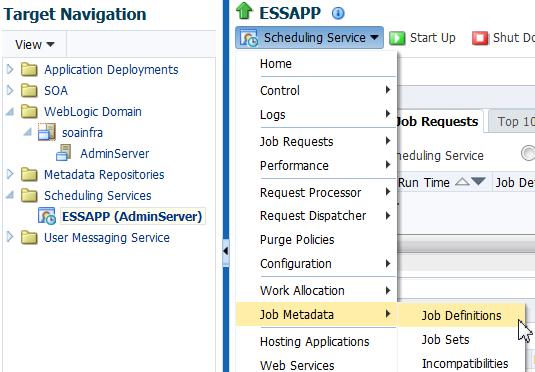Collapse the soainfra node
Image resolution: width=535 pixels, height=372 pixels.
[28, 132]
